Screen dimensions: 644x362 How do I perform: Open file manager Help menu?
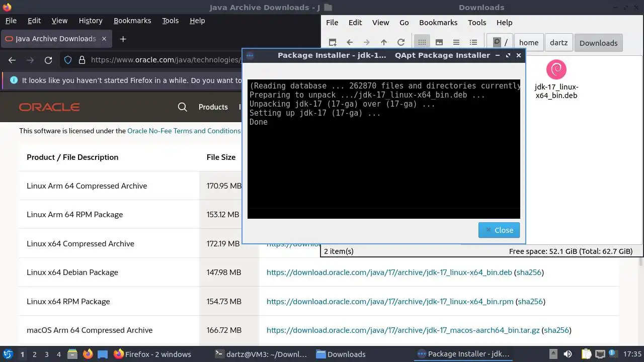pyautogui.click(x=504, y=23)
